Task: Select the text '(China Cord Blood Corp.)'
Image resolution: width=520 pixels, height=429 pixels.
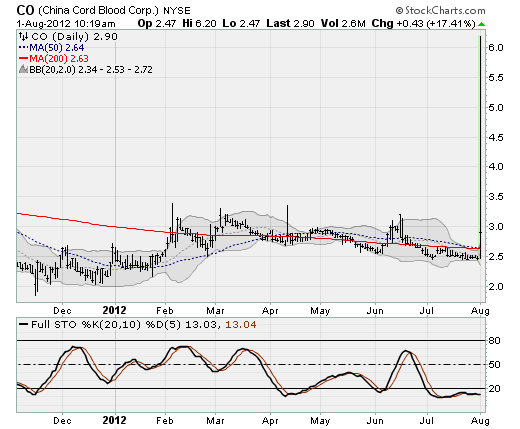Action: (98, 11)
